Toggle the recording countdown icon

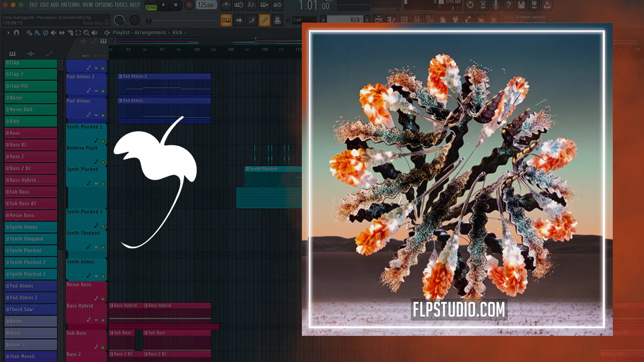(251, 5)
